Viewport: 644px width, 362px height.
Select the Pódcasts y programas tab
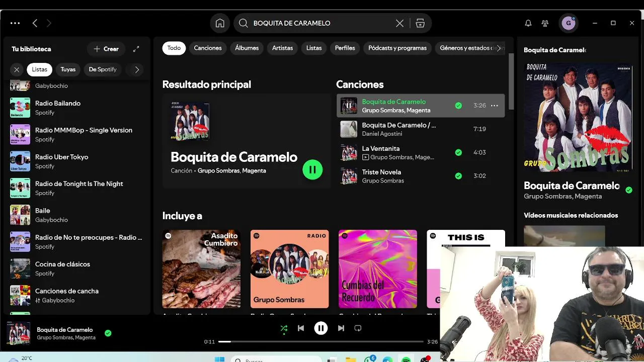pos(397,48)
